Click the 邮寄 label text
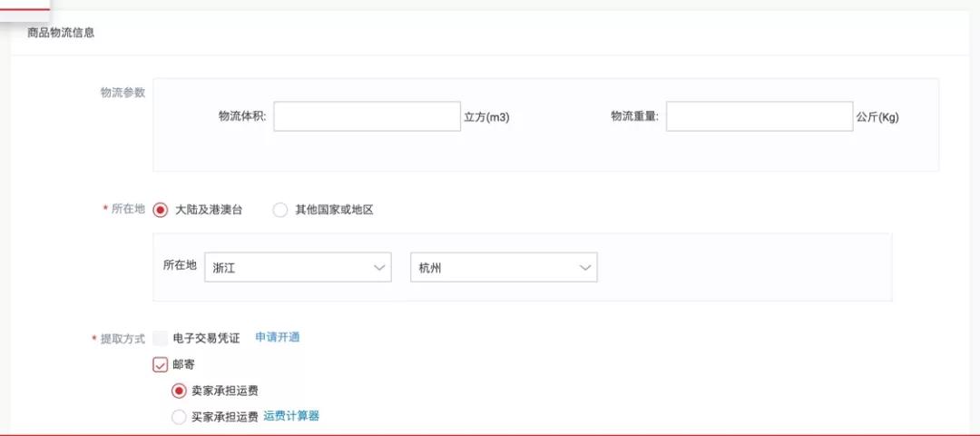The height and width of the screenshot is (436, 980). click(x=183, y=364)
